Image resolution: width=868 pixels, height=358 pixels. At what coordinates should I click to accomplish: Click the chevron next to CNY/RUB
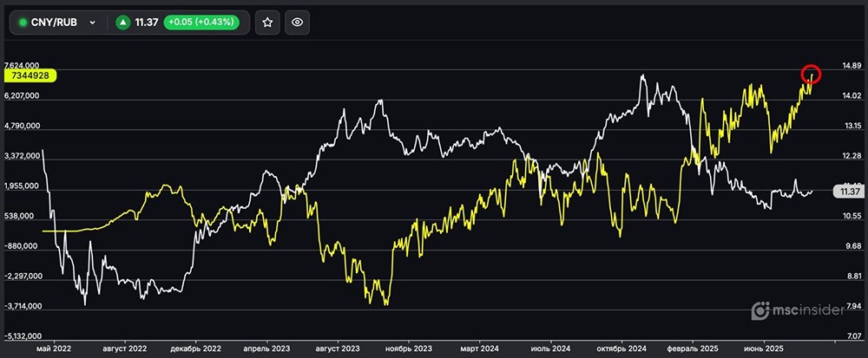click(93, 23)
